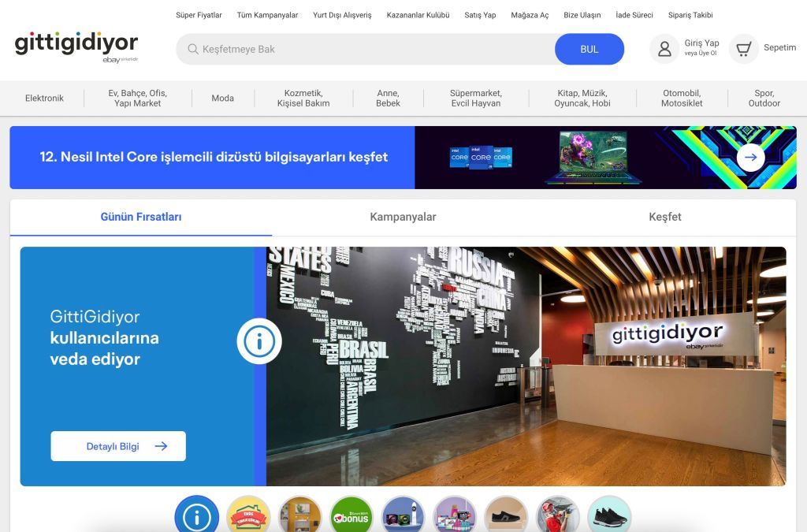Viewport: 807px width, 532px height.
Task: Select the black slip-on shoe circle
Action: tap(506, 515)
